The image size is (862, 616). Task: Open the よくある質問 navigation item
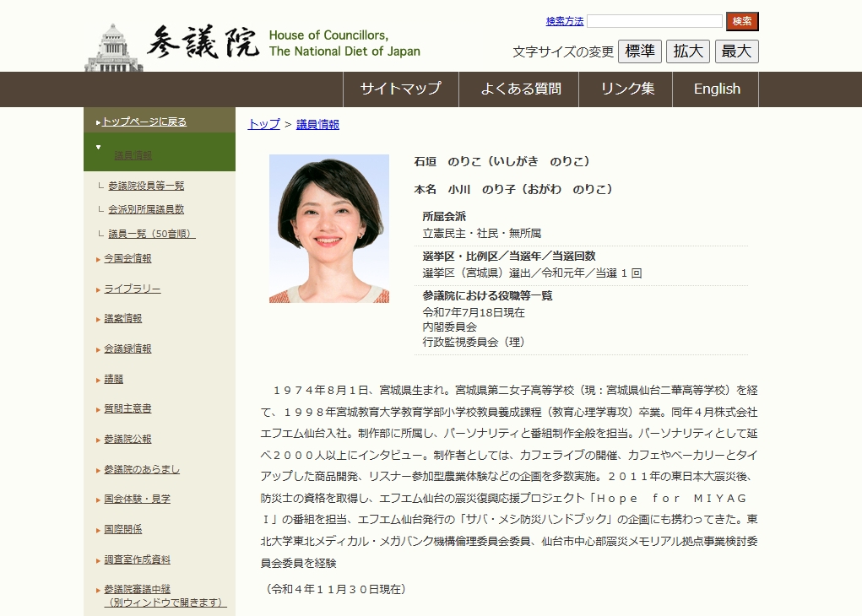click(x=519, y=89)
